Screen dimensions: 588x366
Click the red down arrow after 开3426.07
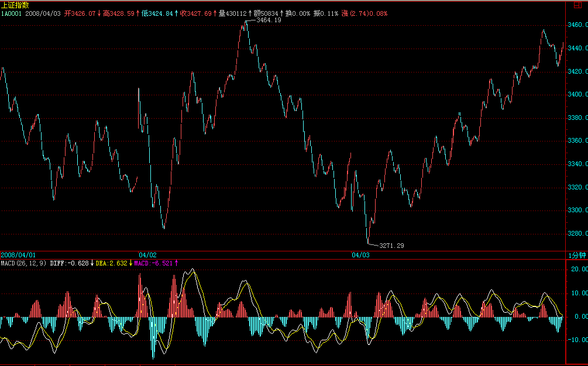click(x=99, y=13)
